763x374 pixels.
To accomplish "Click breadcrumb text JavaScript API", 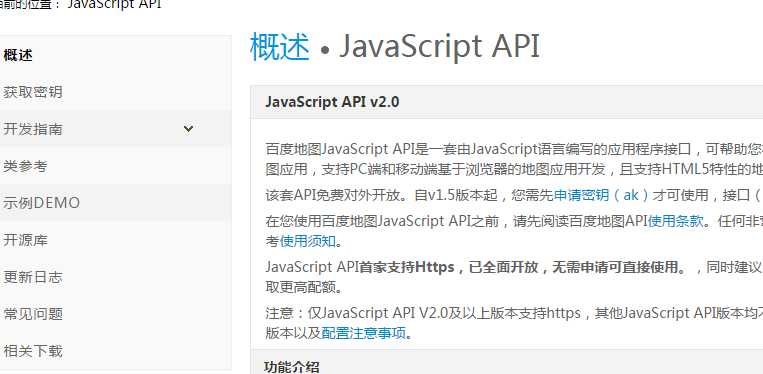I will pyautogui.click(x=114, y=5).
